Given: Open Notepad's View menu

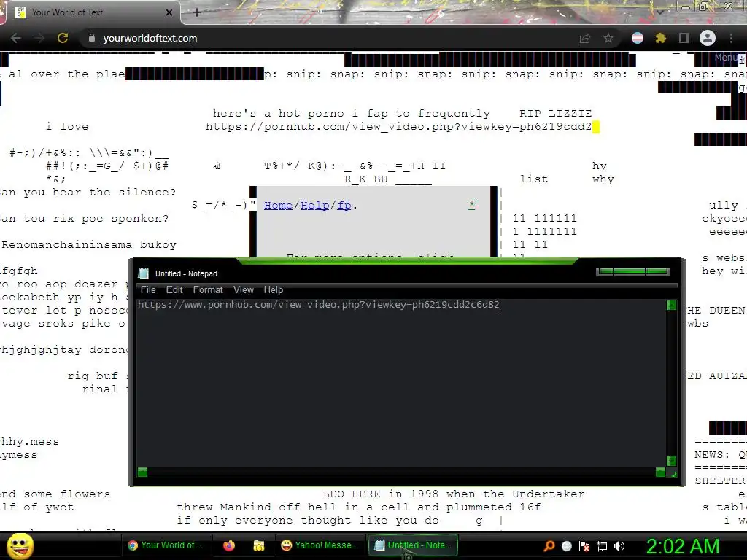Looking at the screenshot, I should 244,289.
